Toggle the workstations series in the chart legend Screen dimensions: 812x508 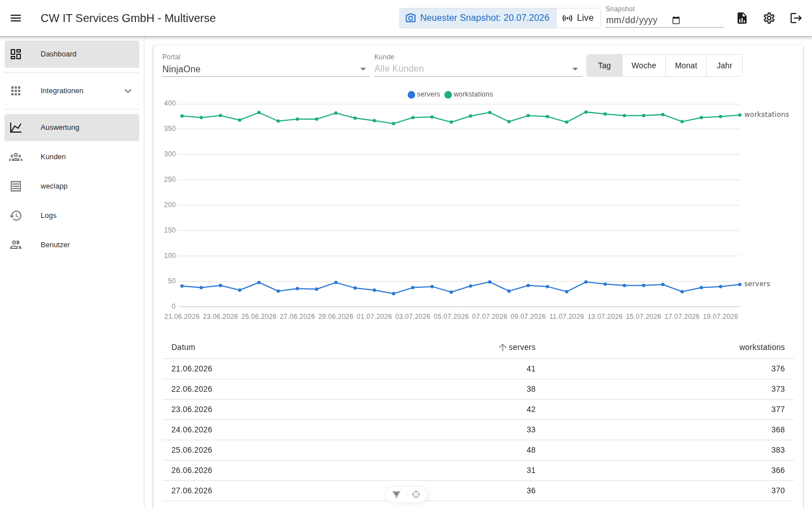tap(469, 94)
